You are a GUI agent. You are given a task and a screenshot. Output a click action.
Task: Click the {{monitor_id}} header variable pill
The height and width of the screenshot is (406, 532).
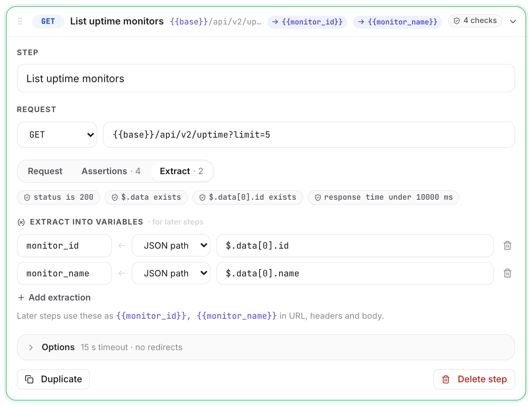point(307,22)
